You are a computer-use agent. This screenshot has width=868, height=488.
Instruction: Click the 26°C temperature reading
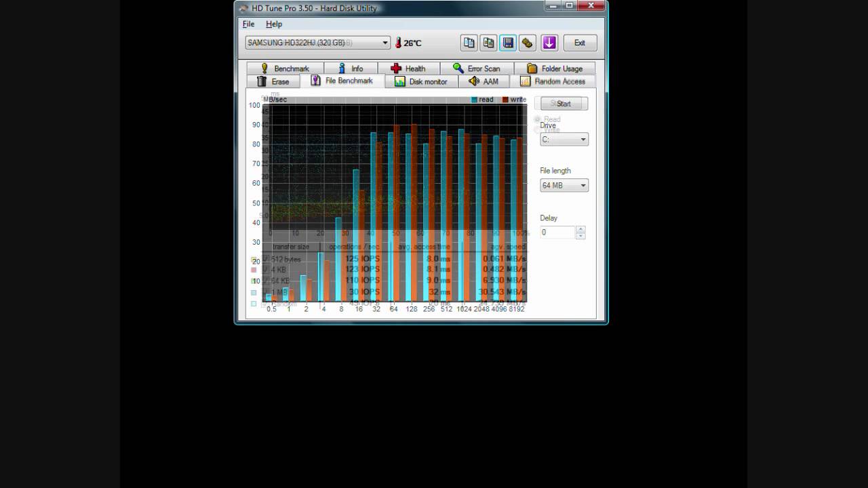tap(412, 43)
